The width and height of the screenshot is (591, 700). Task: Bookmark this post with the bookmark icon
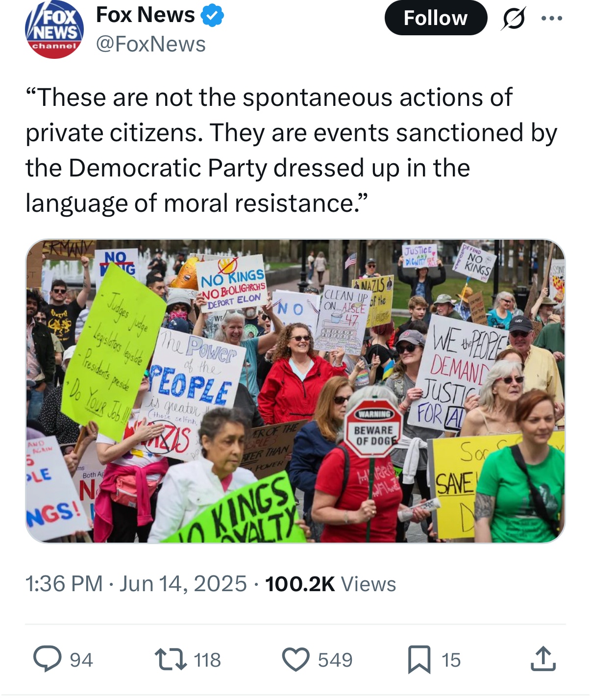tap(419, 659)
